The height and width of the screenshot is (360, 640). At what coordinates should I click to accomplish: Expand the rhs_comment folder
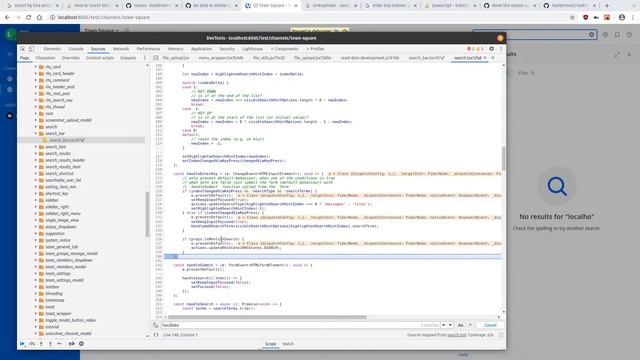pos(36,80)
